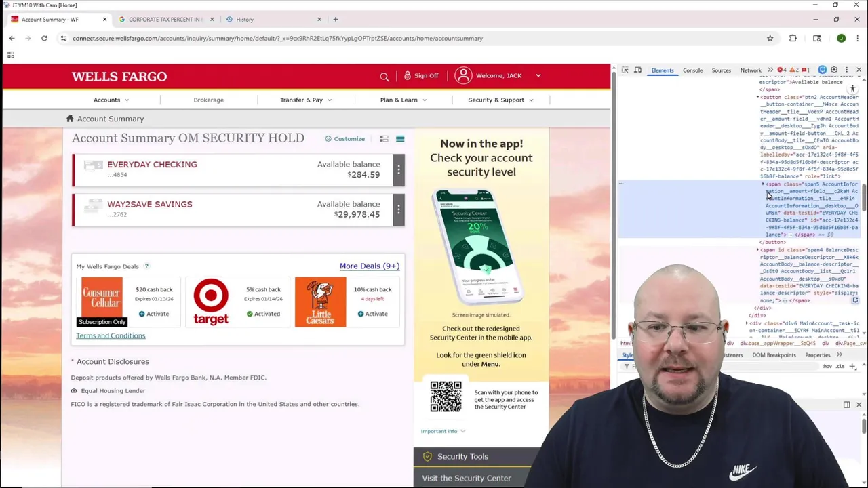Viewport: 868px width, 488px height.
Task: Open DevTools settings gear
Action: tap(834, 70)
